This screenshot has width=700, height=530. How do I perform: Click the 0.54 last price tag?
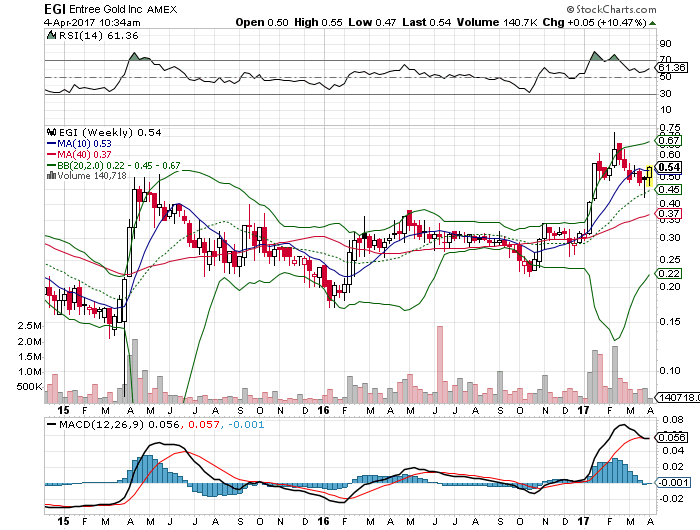tap(670, 167)
